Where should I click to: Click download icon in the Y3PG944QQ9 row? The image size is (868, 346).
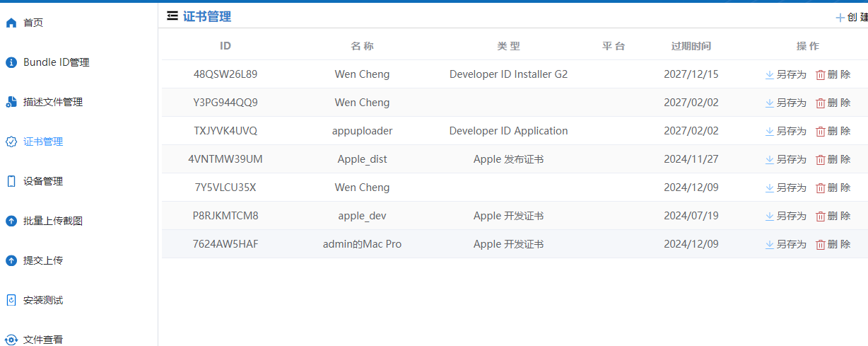770,103
